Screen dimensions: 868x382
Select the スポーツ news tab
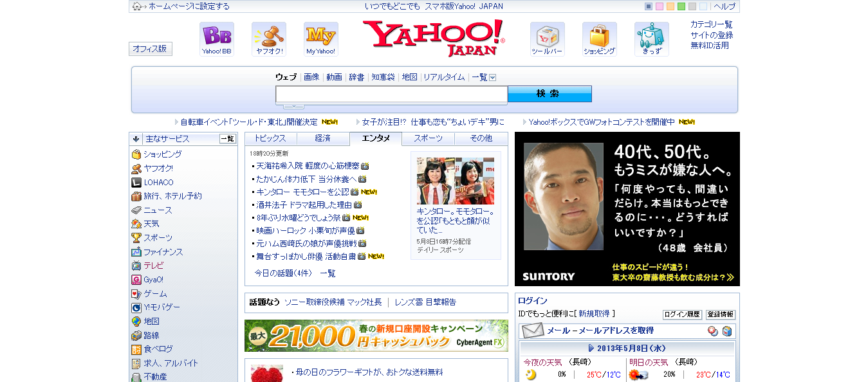429,138
